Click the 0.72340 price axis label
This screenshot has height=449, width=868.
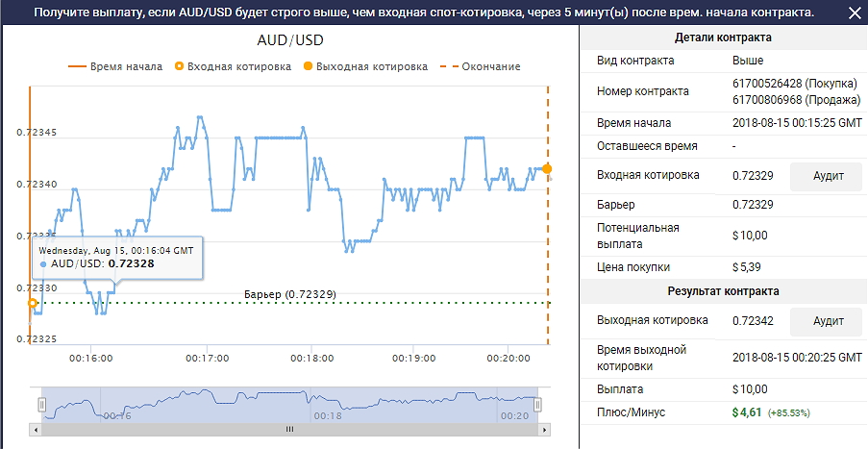(37, 185)
